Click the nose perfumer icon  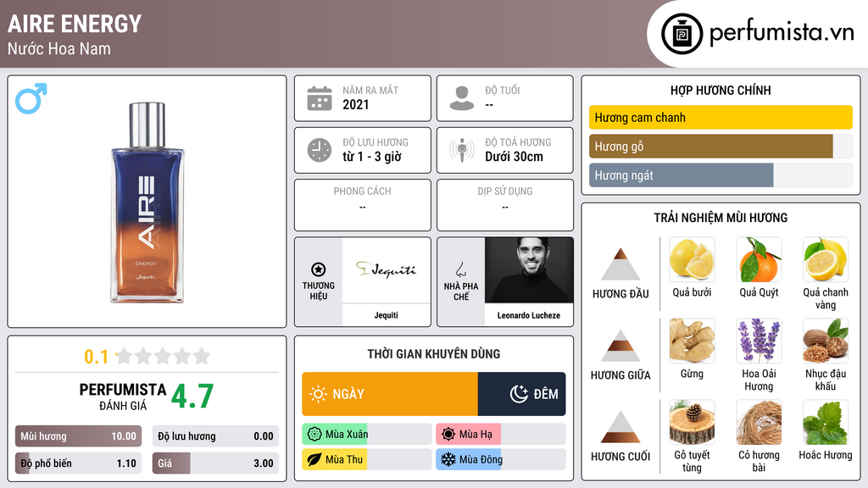[460, 269]
